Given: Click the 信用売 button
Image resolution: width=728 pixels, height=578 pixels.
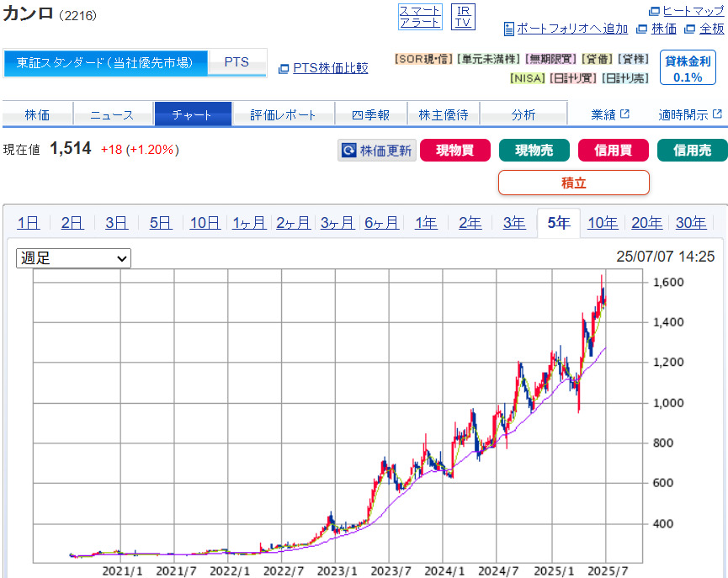Looking at the screenshot, I should (x=693, y=151).
